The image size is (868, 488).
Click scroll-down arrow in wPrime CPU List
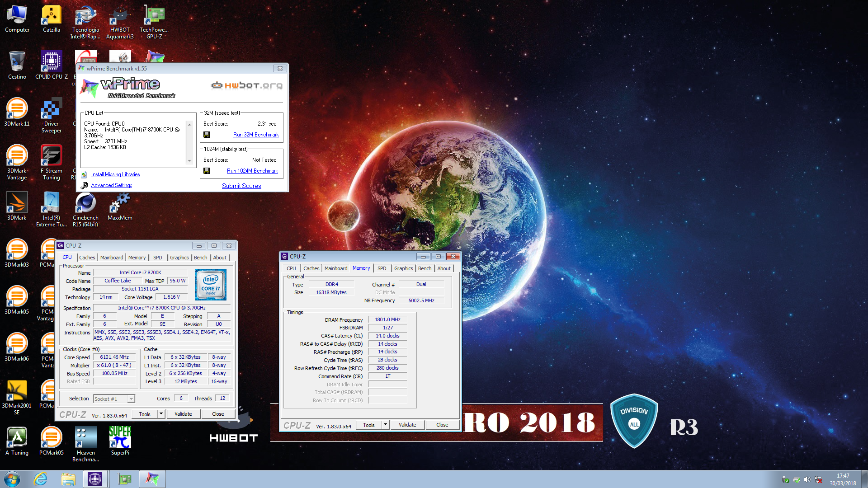coord(189,161)
